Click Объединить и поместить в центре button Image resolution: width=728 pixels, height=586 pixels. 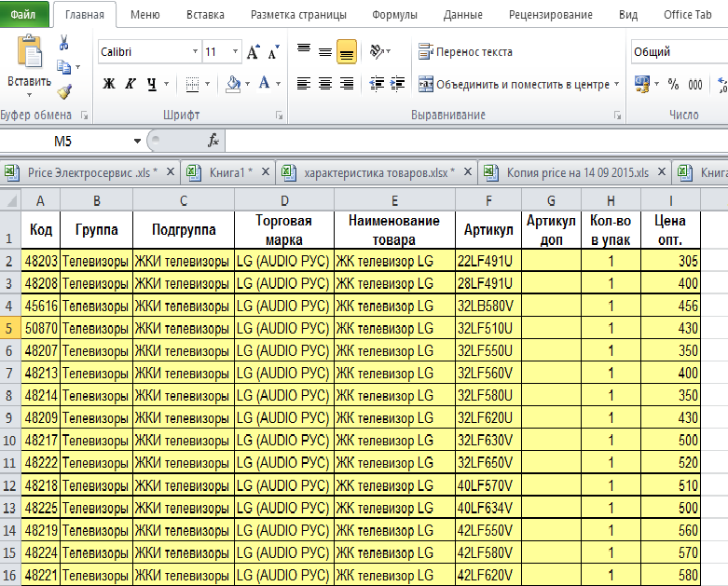514,85
